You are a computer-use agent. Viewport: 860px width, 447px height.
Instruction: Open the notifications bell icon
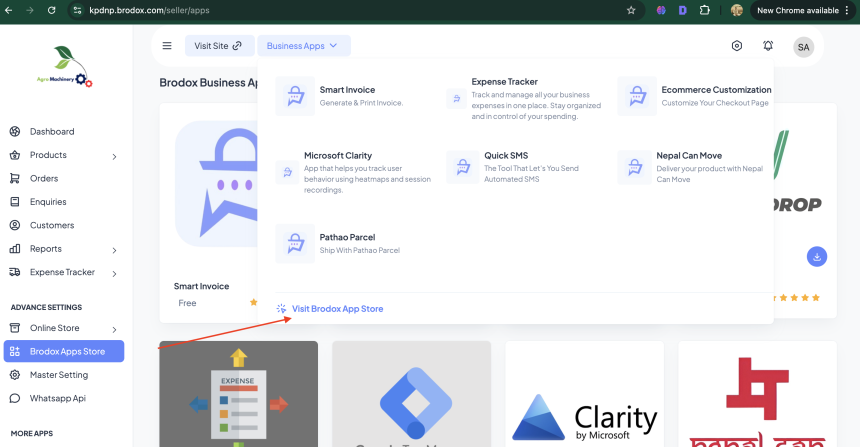tap(768, 46)
